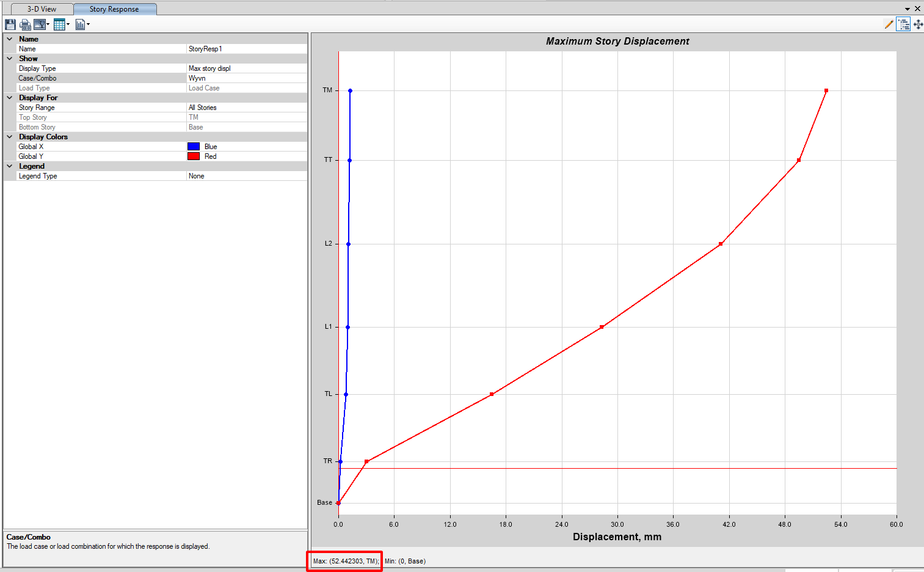Click the red data point at story TR
Screen dimensions: 924x572
(366, 461)
